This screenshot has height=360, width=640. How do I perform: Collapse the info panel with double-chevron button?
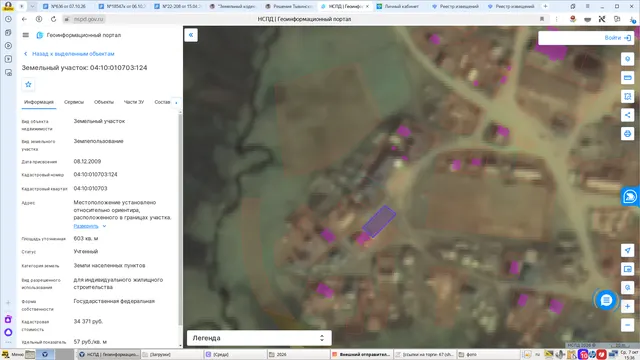click(191, 35)
